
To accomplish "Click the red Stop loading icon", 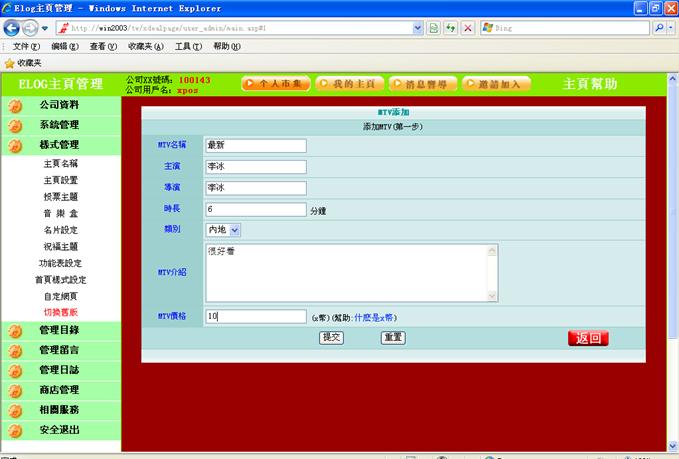I will [468, 28].
